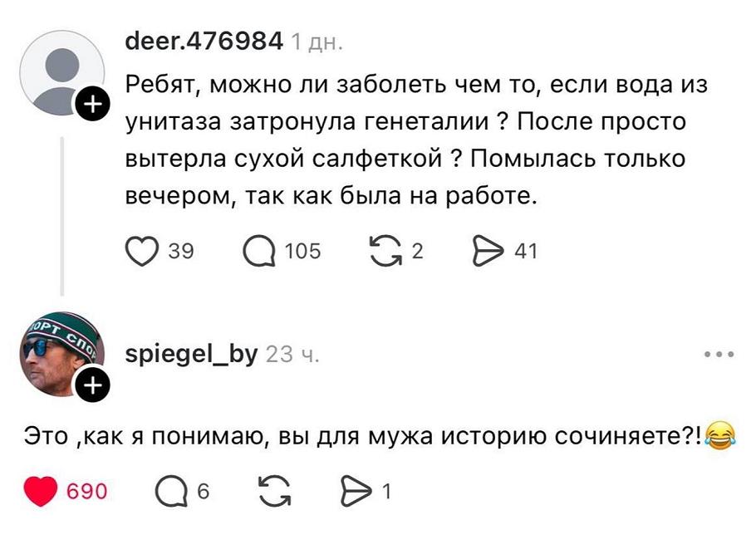This screenshot has width=756, height=559.
Task: Follow spiegel_by via the plus badge
Action: pyautogui.click(x=92, y=385)
